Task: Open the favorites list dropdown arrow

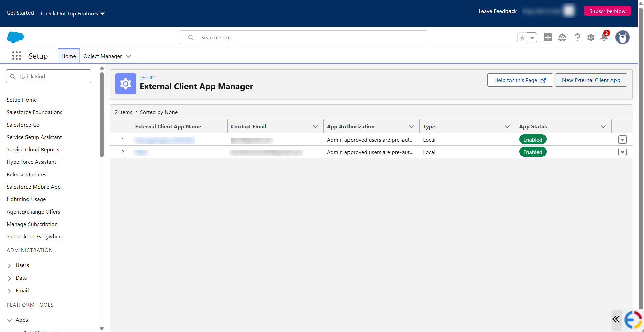Action: (532, 38)
